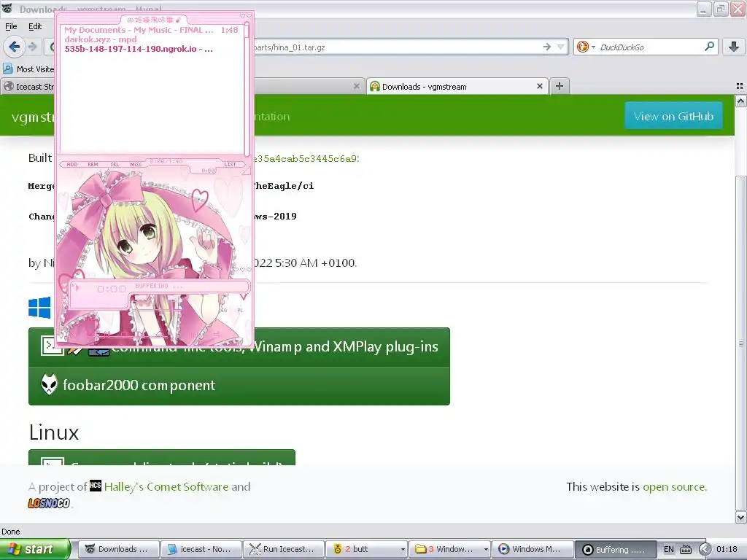The width and height of the screenshot is (747, 560).
Task: Open the Edit menu
Action: 35,26
